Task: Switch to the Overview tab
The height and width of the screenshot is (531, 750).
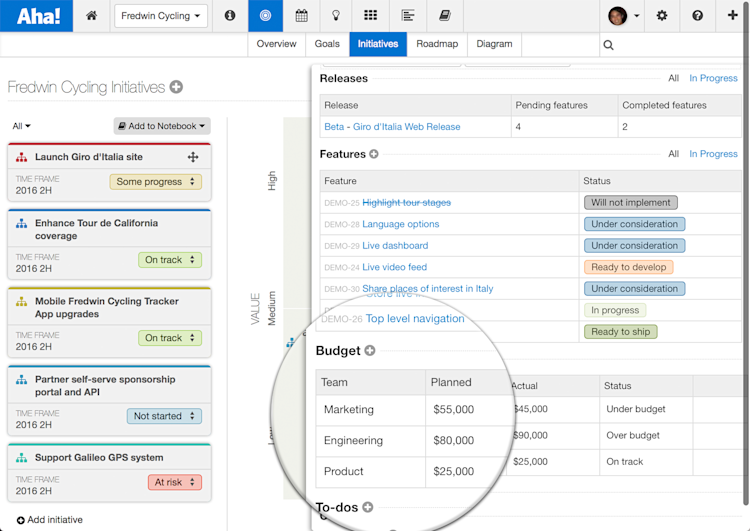Action: 276,44
